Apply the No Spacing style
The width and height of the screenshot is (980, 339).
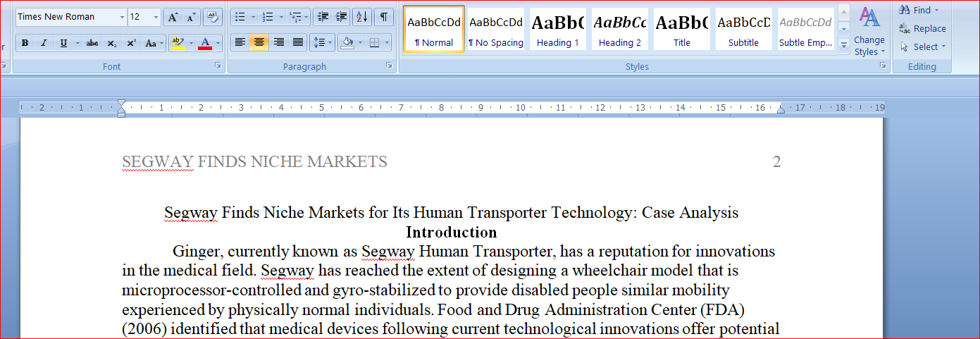pyautogui.click(x=496, y=29)
